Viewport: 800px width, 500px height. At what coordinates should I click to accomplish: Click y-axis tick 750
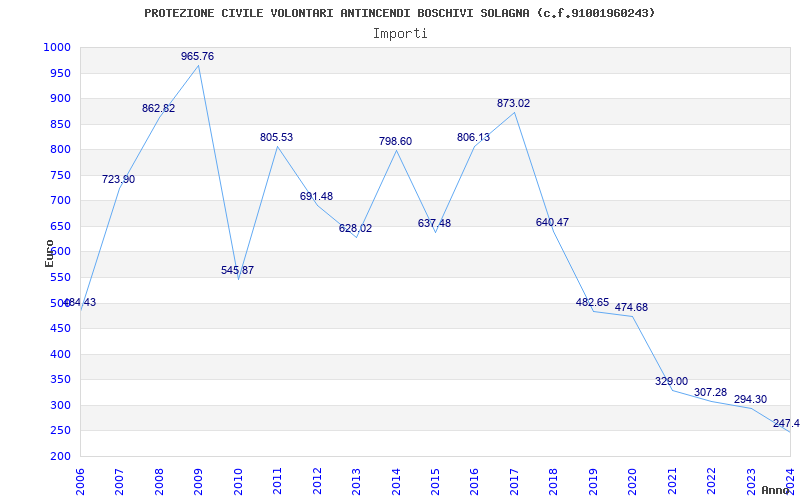[x=60, y=176]
